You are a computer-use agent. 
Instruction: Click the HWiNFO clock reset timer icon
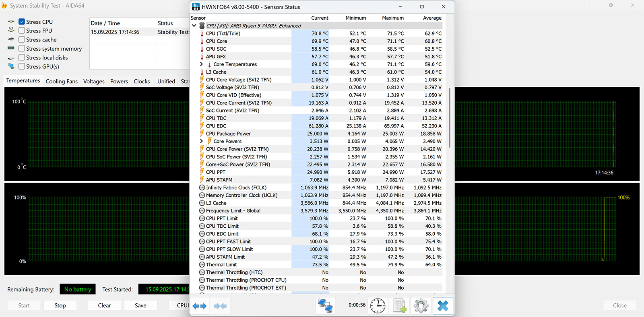[x=378, y=306]
